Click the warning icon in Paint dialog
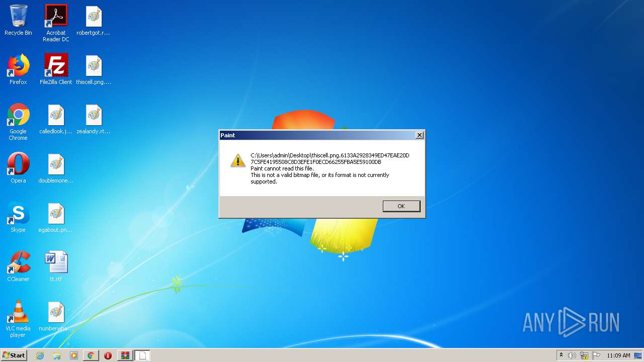 click(238, 160)
